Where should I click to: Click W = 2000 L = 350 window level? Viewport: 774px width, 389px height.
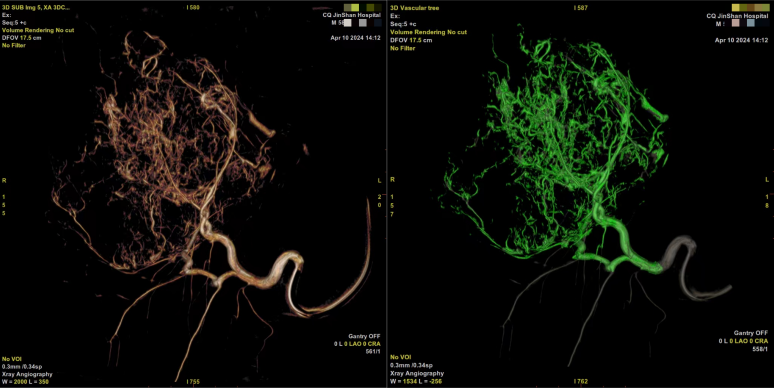point(25,382)
